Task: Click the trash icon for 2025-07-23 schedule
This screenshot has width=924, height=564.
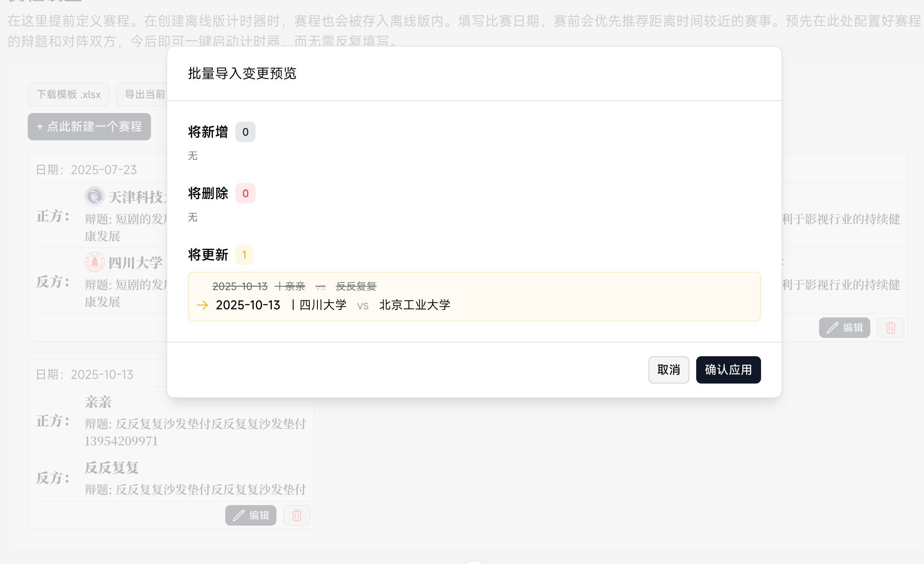Action: coord(890,328)
